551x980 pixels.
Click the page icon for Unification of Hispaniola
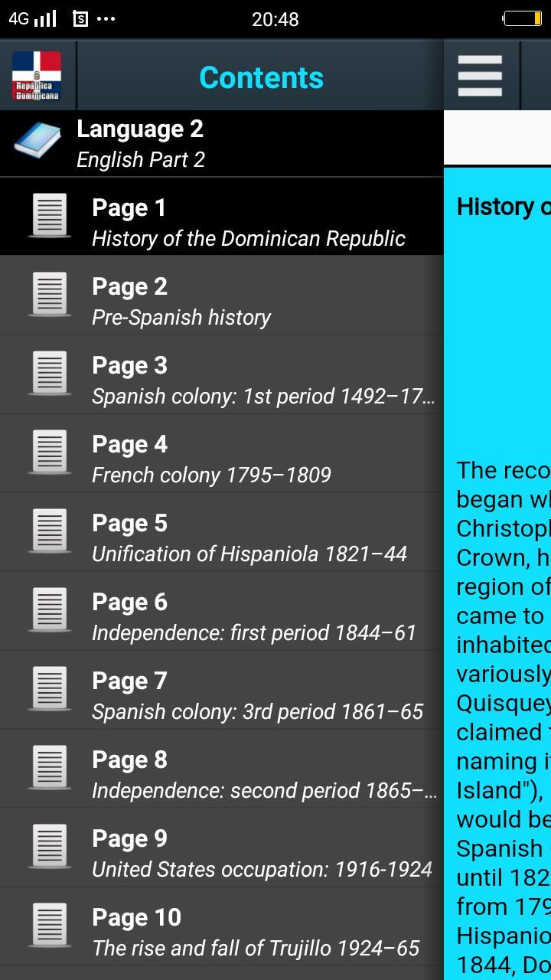49,531
